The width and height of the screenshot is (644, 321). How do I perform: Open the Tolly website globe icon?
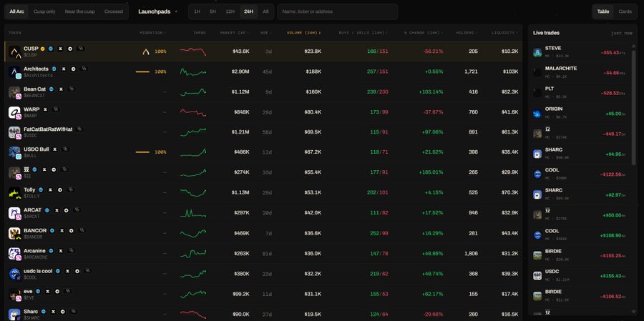coord(41,190)
